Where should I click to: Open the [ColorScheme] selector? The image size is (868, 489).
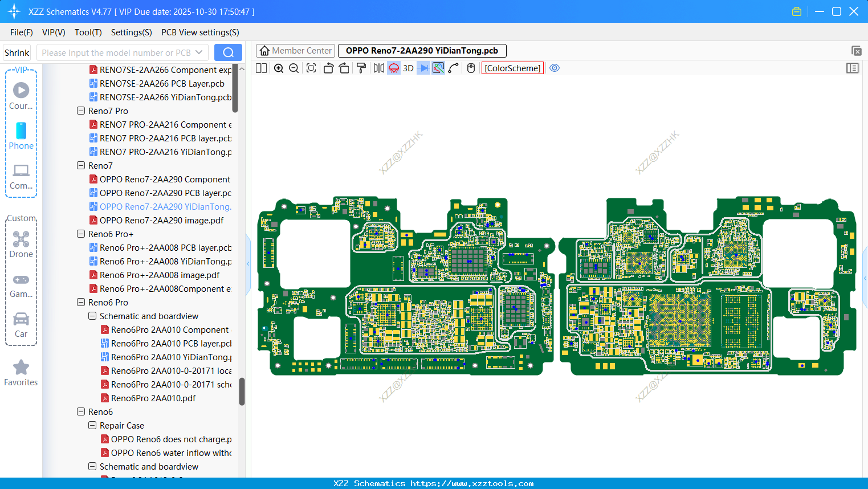coord(512,68)
